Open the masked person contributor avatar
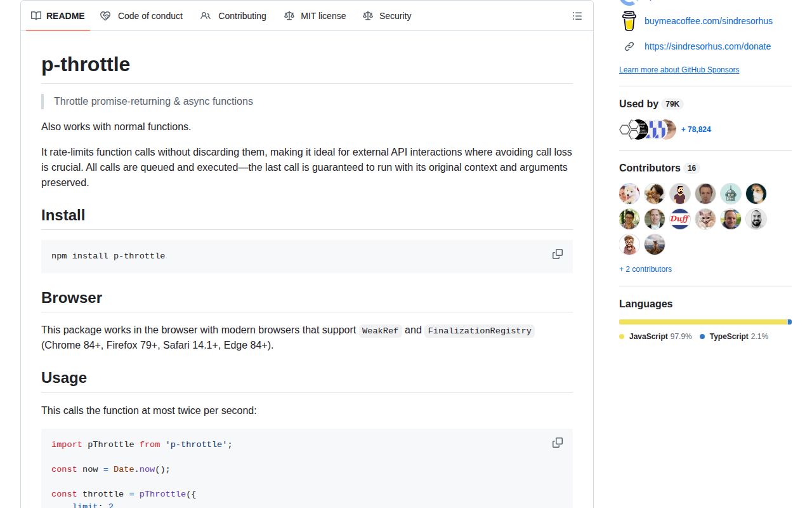Image resolution: width=812 pixels, height=508 pixels. click(756, 194)
